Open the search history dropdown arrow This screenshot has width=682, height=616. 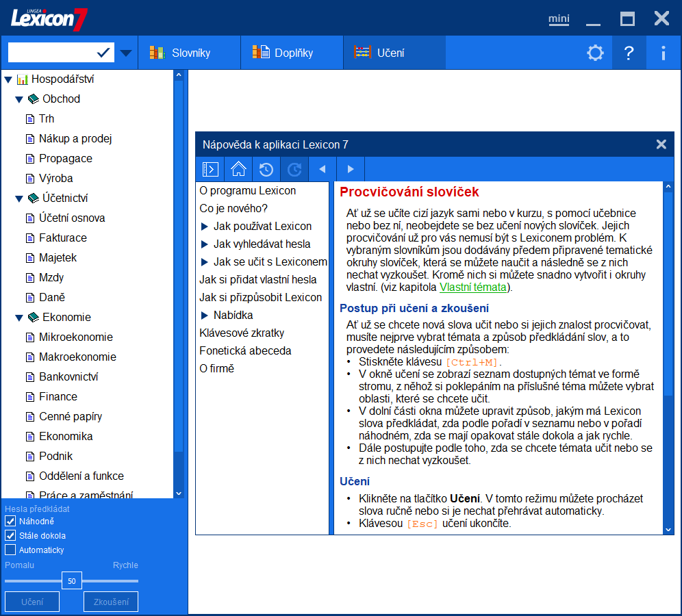pyautogui.click(x=126, y=53)
